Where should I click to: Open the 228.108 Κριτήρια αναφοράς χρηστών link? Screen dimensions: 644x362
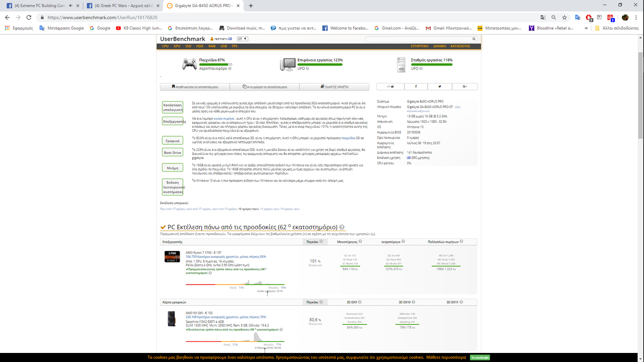coord(226,317)
